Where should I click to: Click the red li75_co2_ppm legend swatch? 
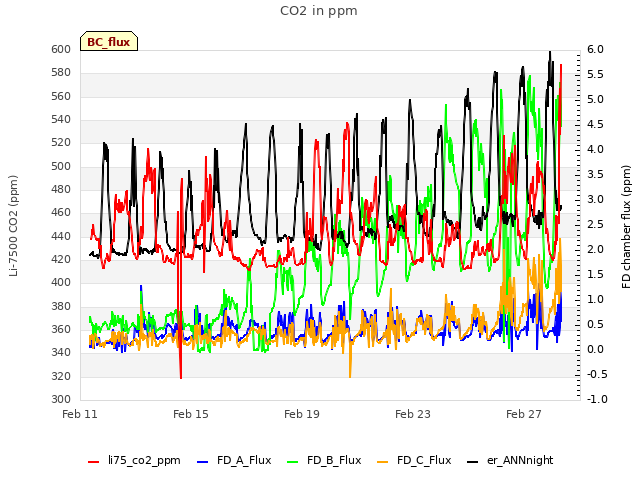[x=93, y=462]
